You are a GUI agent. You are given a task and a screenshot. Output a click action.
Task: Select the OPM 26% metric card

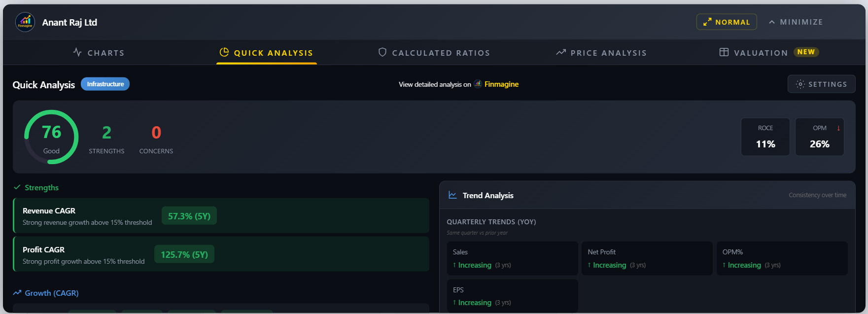click(x=819, y=137)
